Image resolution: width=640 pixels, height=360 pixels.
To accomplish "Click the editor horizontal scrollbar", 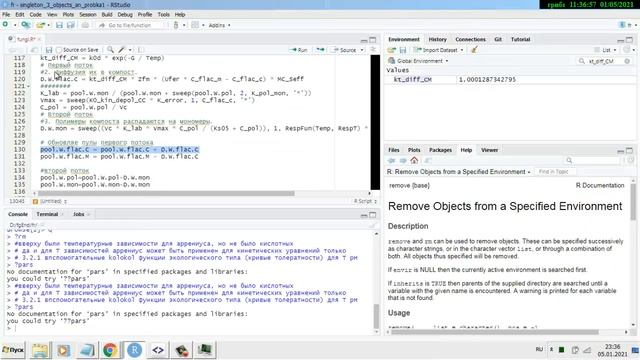I will 165,193.
